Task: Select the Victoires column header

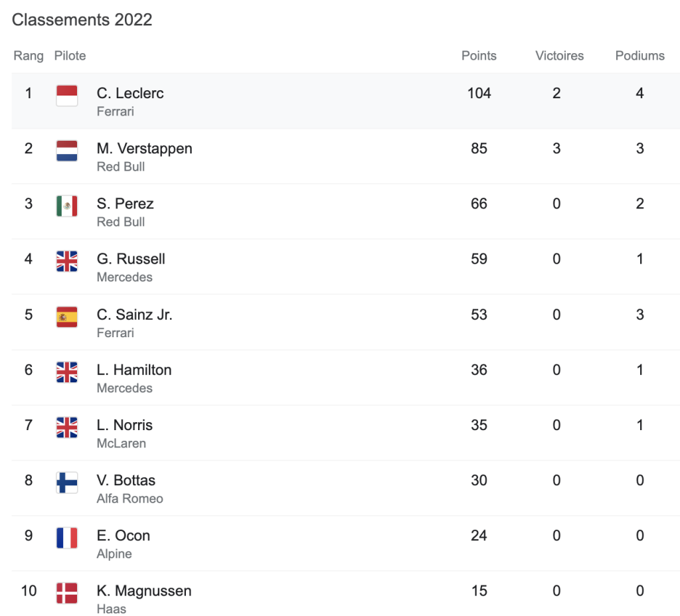Action: click(x=559, y=56)
